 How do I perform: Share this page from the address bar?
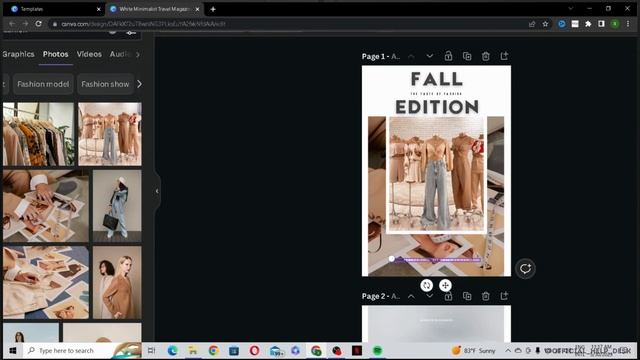coord(532,24)
